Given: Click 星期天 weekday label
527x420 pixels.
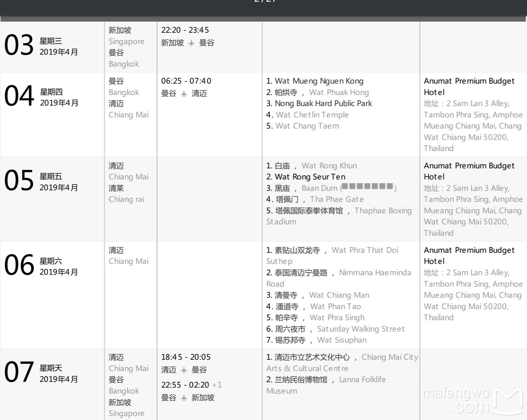Looking at the screenshot, I should 51,368.
